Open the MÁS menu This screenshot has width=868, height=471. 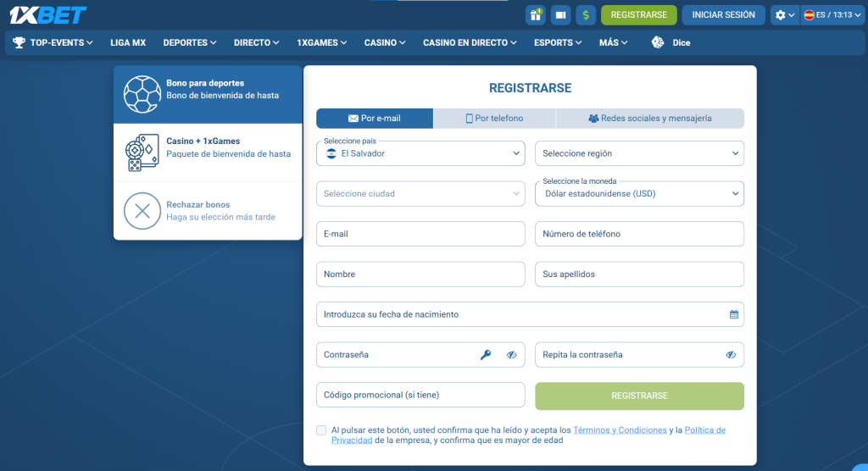click(x=613, y=42)
